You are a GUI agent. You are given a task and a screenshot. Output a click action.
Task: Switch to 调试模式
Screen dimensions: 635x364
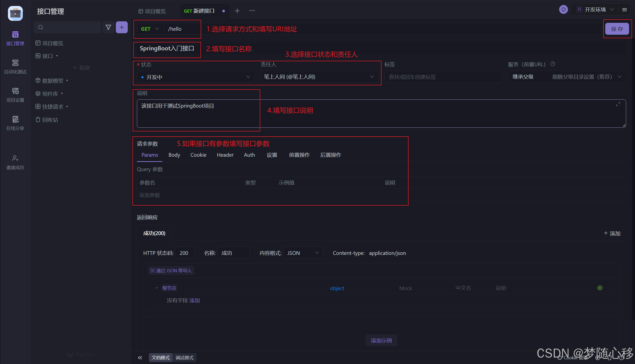pos(184,358)
